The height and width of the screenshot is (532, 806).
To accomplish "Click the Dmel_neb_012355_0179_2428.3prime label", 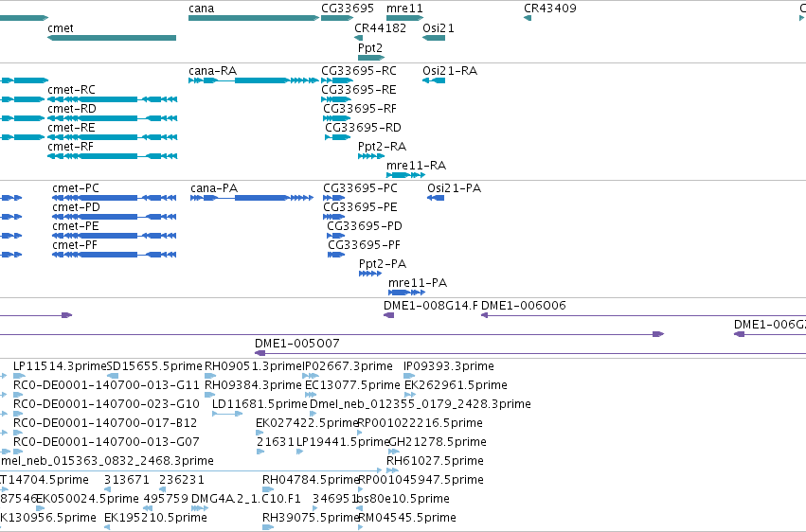I will point(421,404).
